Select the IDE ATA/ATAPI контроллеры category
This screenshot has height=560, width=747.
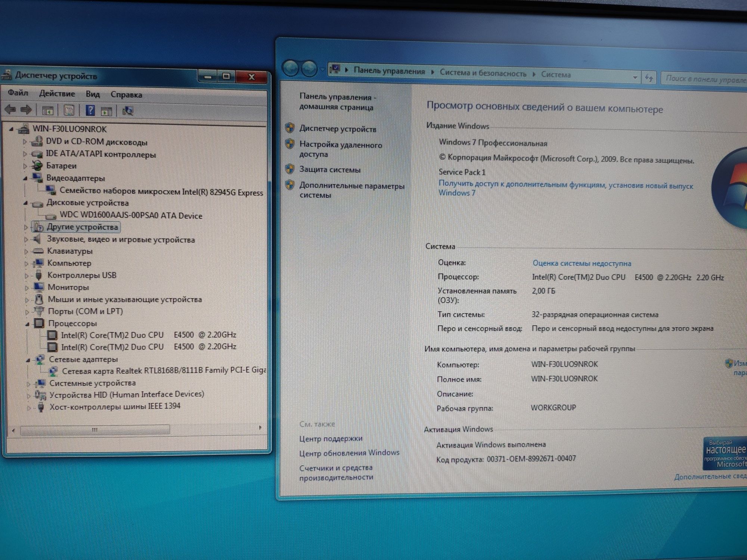tap(101, 154)
